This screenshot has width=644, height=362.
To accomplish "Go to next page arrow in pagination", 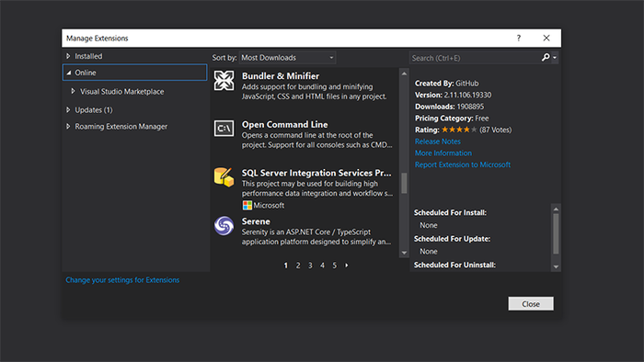I will (x=347, y=266).
